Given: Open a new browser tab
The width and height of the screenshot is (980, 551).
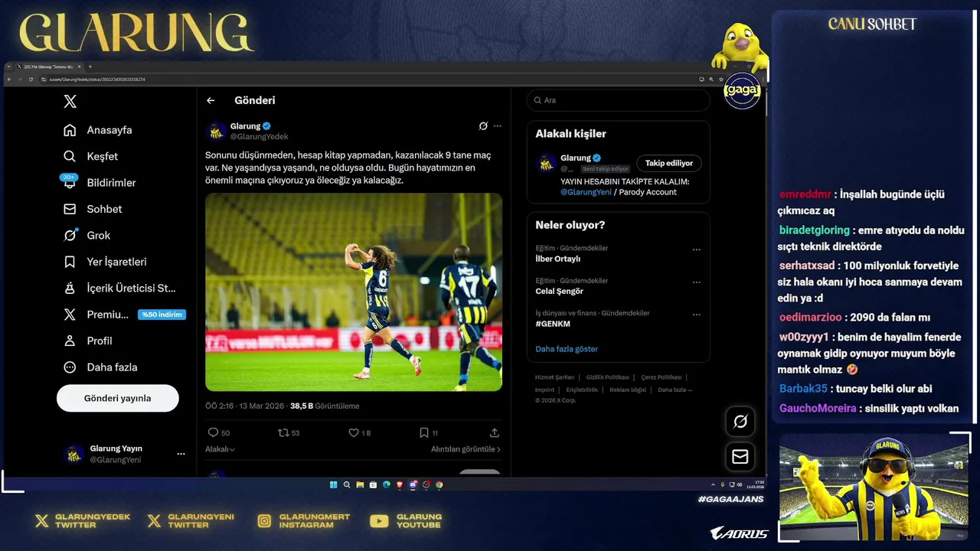Looking at the screenshot, I should (90, 67).
